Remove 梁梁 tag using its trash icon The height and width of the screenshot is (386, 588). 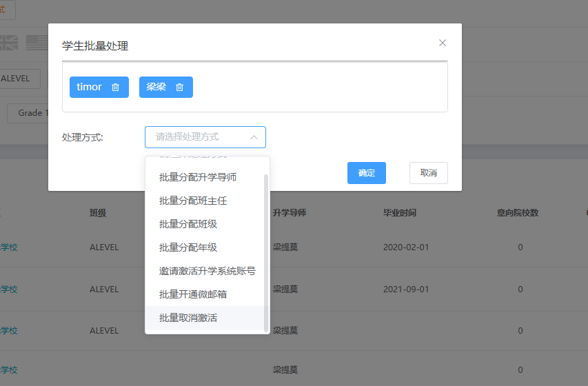[x=180, y=88]
